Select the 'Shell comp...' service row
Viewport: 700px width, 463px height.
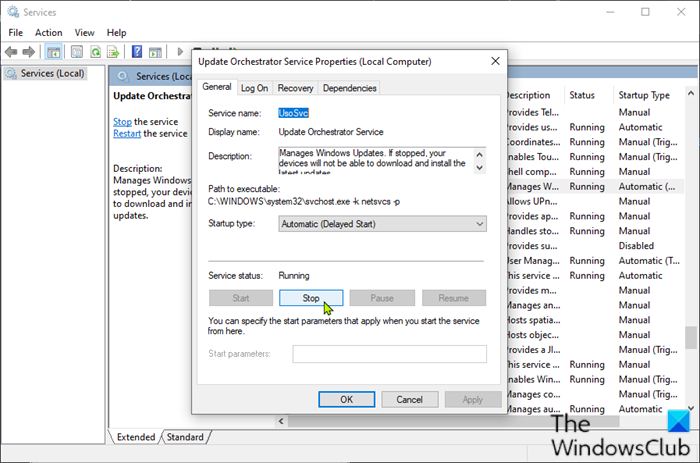pos(594,172)
